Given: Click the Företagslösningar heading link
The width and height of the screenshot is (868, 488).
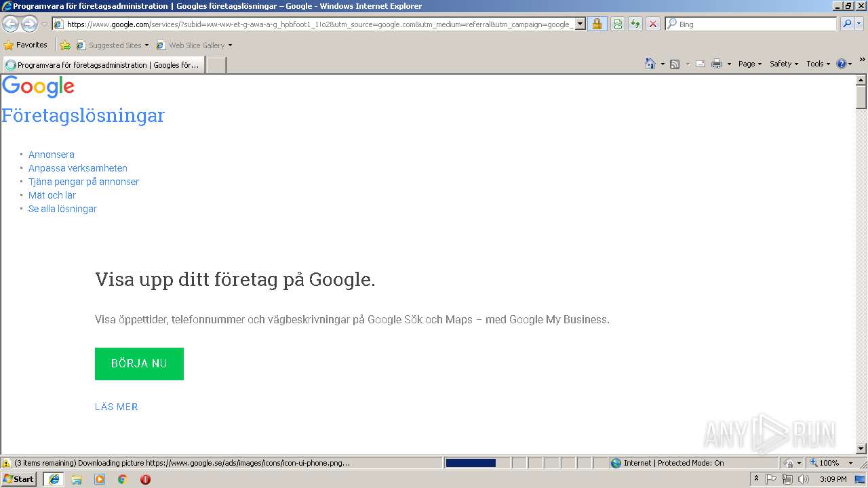Looking at the screenshot, I should pyautogui.click(x=83, y=115).
